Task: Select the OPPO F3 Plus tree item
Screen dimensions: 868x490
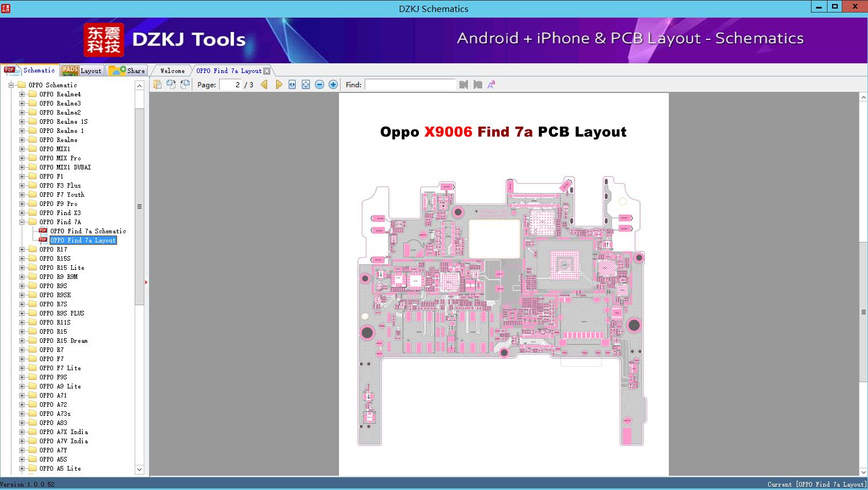Action: tap(60, 185)
